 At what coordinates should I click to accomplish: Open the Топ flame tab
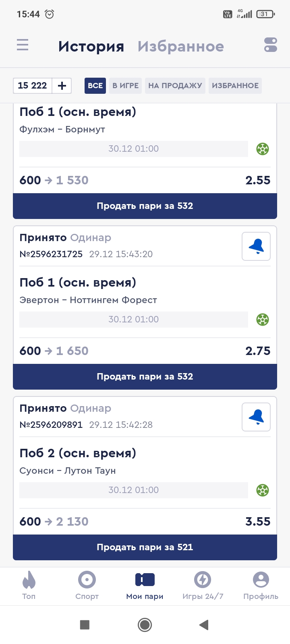pyautogui.click(x=29, y=585)
